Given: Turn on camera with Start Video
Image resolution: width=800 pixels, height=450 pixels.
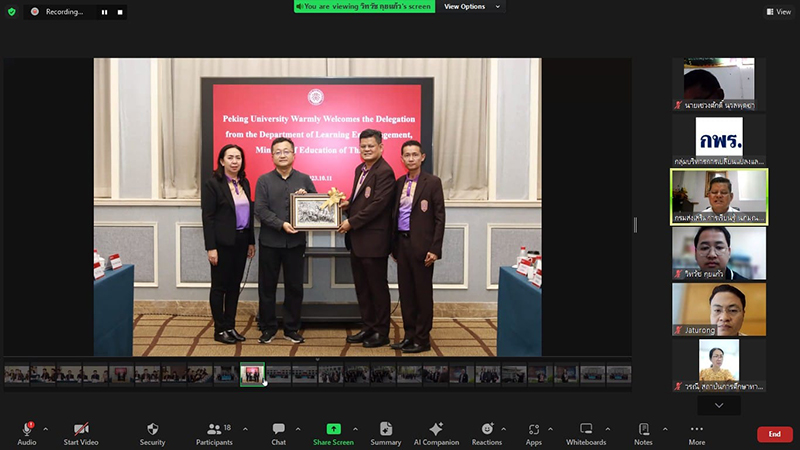Looking at the screenshot, I should point(81,434).
